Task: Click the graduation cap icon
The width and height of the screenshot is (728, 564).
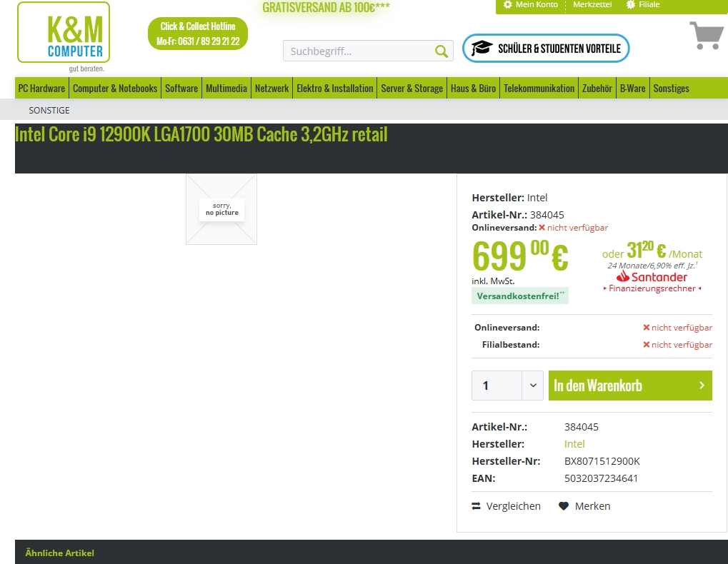Action: pos(482,49)
